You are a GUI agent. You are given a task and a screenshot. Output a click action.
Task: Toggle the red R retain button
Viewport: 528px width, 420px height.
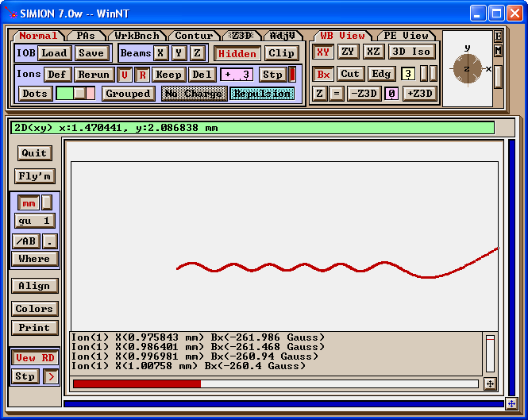[142, 75]
